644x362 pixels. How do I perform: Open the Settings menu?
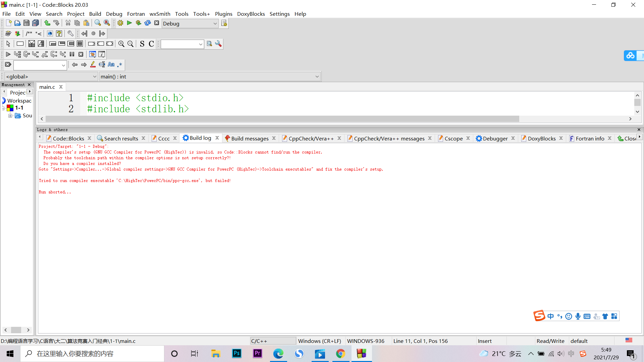point(279,14)
